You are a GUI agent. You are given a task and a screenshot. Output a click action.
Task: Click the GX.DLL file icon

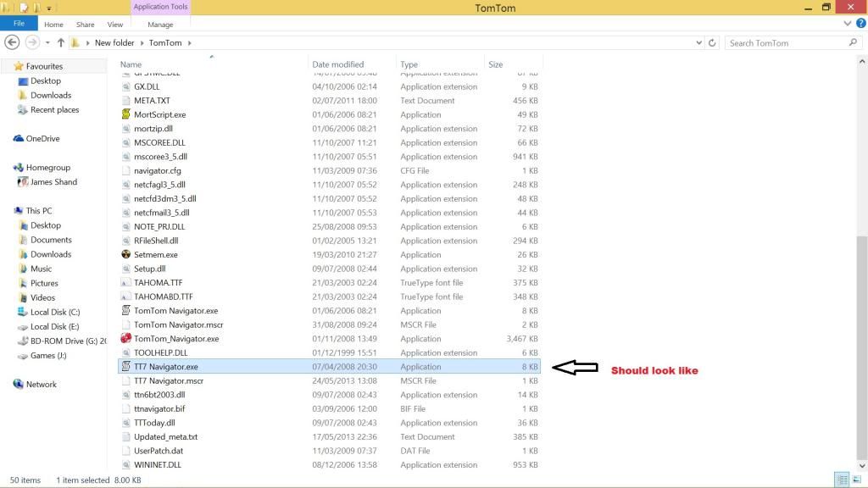[x=126, y=87]
